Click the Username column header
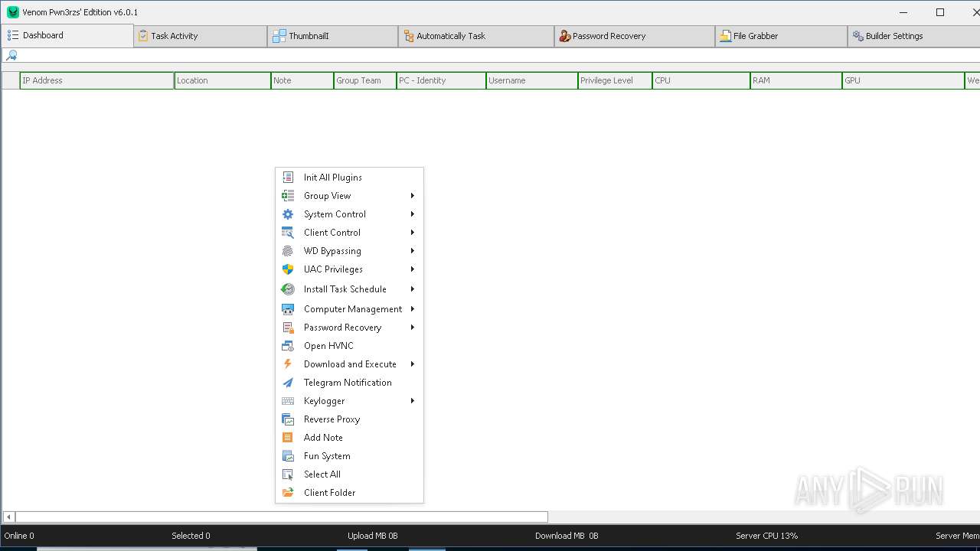The image size is (980, 551). [x=531, y=80]
